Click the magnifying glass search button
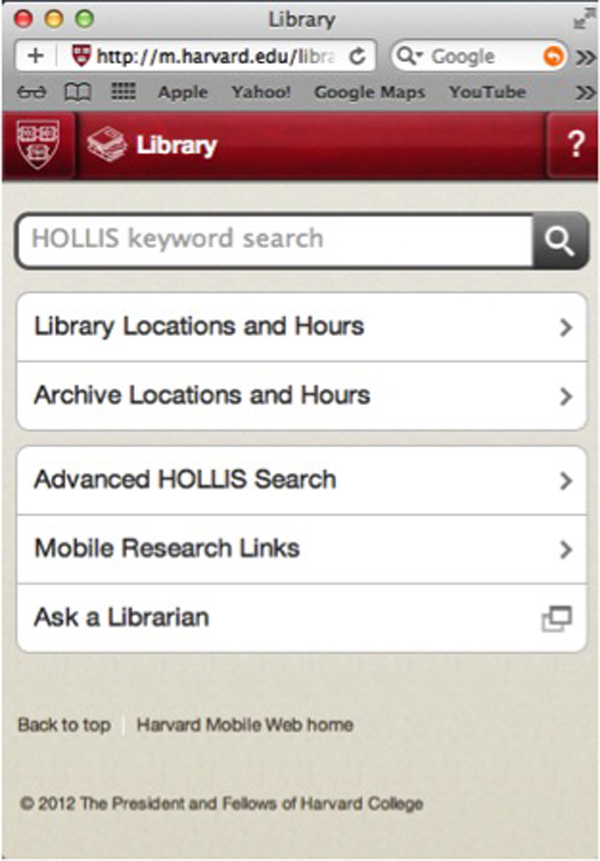The image size is (600, 861). point(558,240)
